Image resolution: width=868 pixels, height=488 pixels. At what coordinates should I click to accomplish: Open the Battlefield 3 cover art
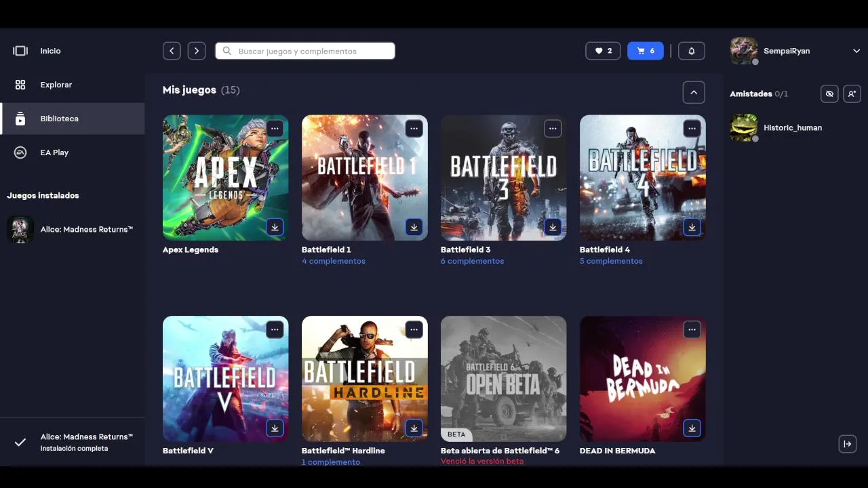coord(504,178)
